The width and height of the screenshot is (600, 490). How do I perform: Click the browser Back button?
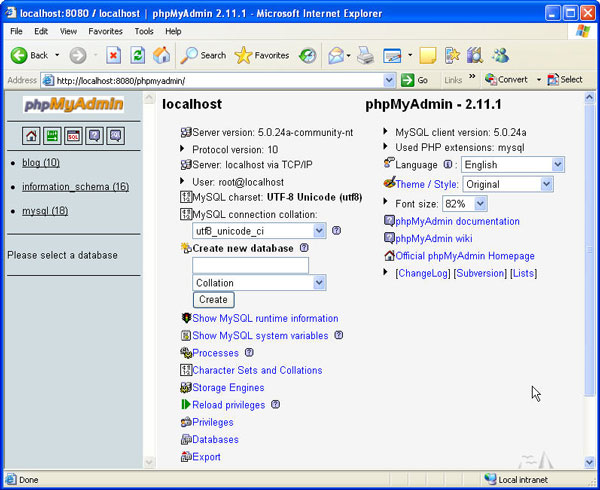(x=29, y=55)
